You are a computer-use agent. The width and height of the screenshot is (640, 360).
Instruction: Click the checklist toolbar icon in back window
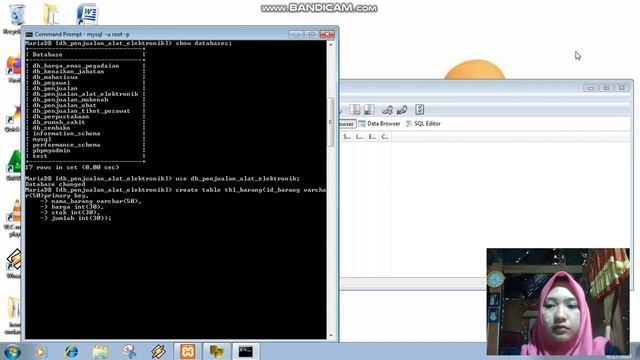click(x=420, y=109)
